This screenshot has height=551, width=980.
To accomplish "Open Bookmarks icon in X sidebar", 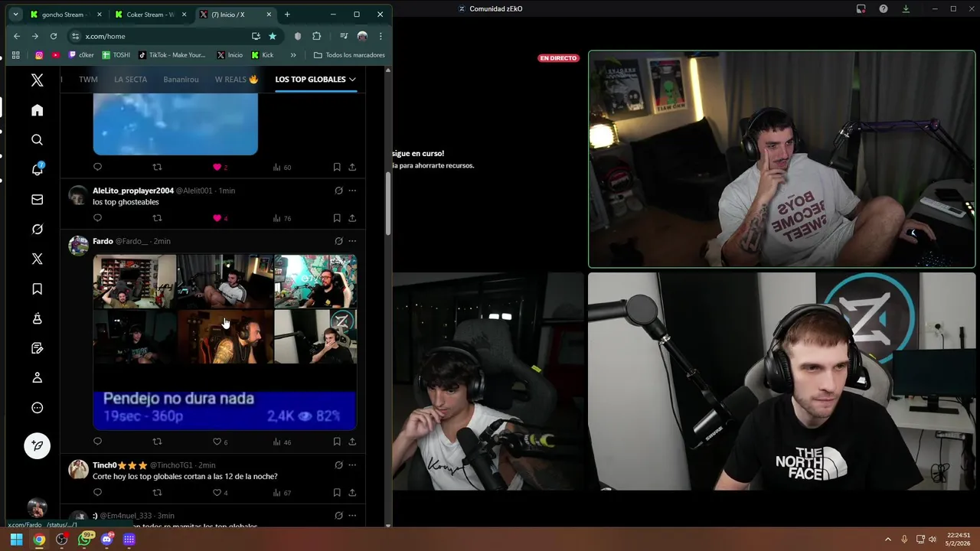I will coord(37,289).
